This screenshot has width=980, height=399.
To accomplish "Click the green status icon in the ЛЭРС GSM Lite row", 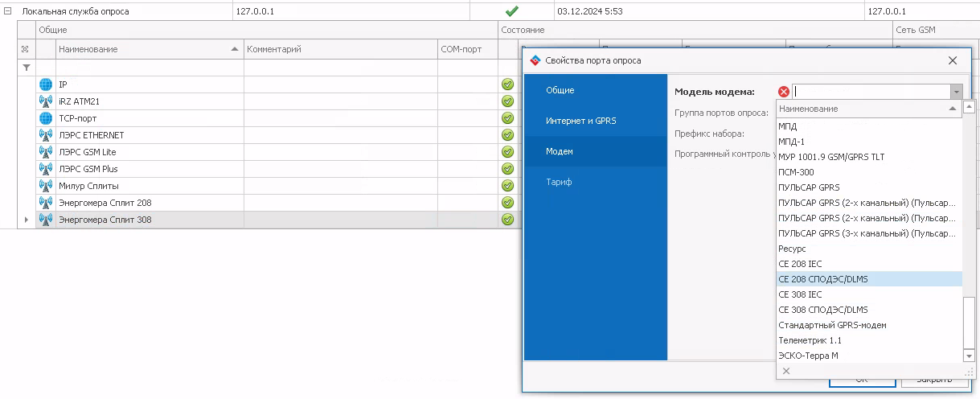I will click(x=507, y=152).
